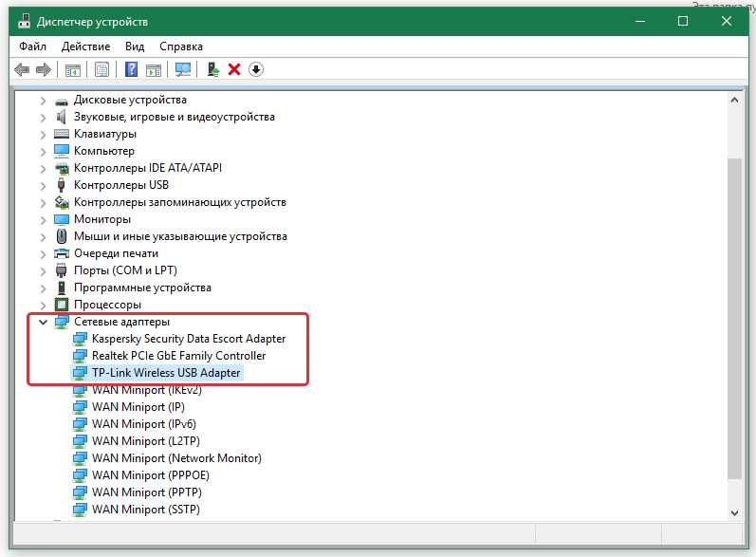Click the WAN Miniport (L2TP) adapter icon
This screenshot has width=756, height=557.
coord(80,441)
